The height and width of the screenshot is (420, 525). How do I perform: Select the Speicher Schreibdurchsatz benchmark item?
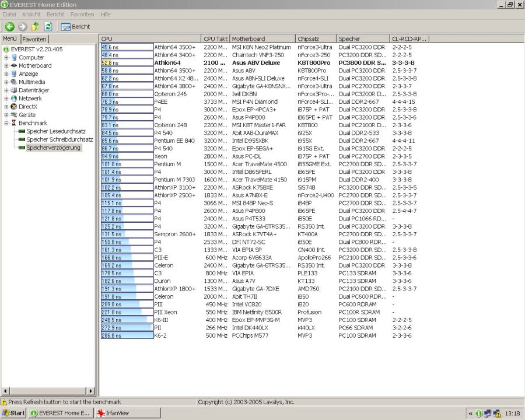[x=60, y=139]
